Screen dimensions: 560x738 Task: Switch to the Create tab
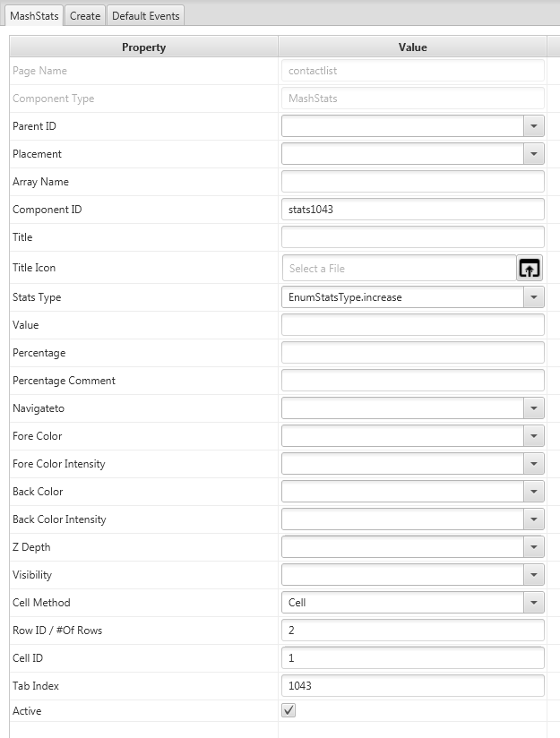click(85, 15)
